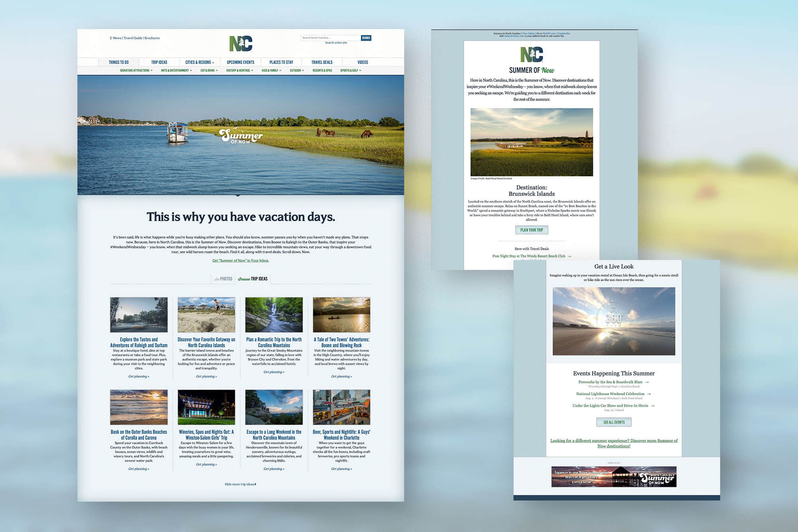Viewport: 798px width, 532px height.
Task: Switch to the See Photos tab
Action: [223, 279]
